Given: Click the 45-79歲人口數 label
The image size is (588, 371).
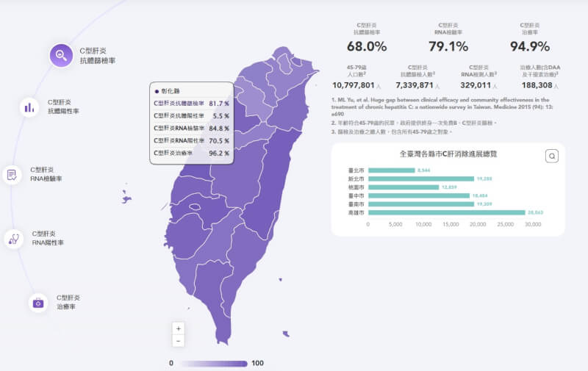Looking at the screenshot, I should (x=356, y=71).
